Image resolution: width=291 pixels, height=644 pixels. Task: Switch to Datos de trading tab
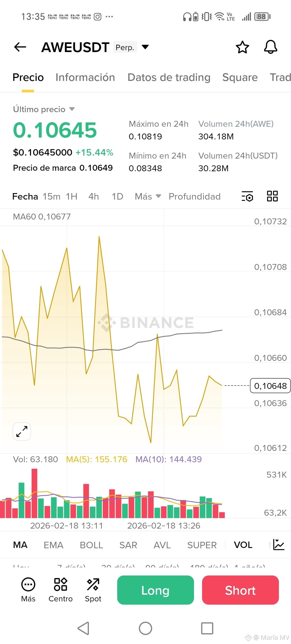[169, 77]
